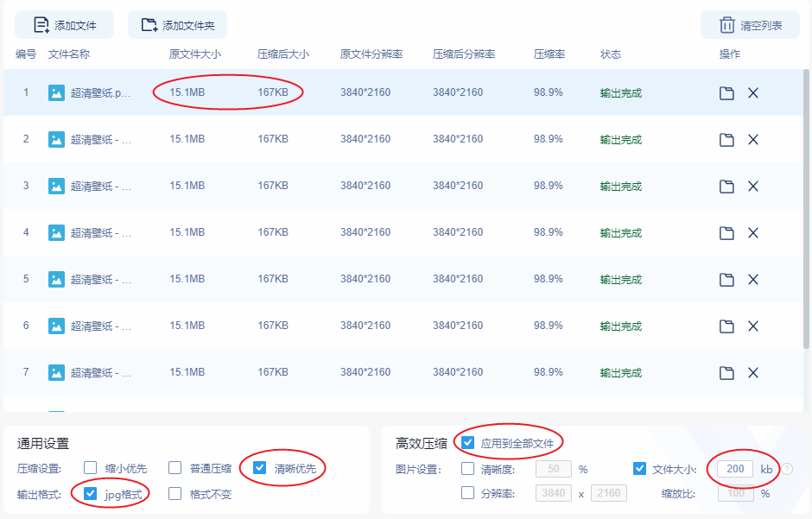This screenshot has width=812, height=519.
Task: Uncheck 应用到全部文件 checkbox
Action: coord(467,442)
